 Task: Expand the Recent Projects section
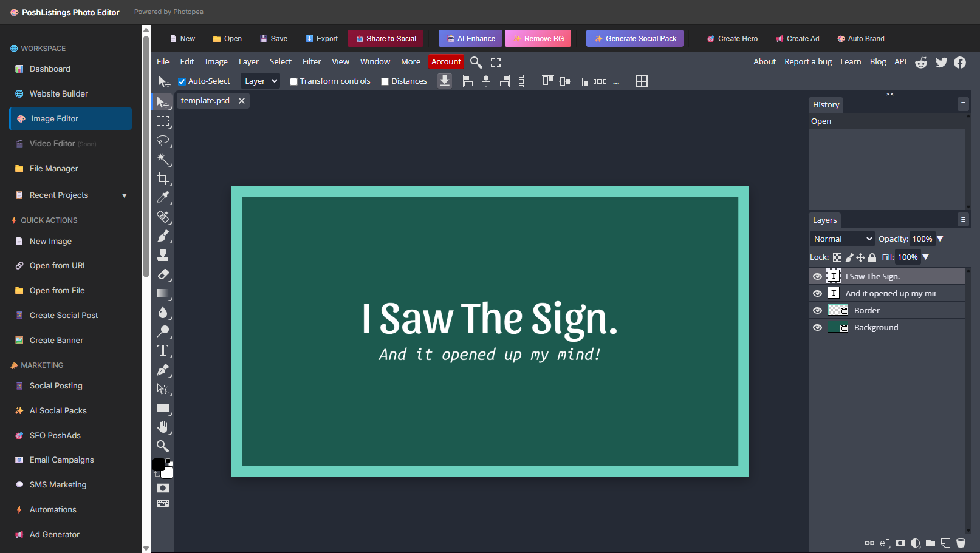click(124, 195)
